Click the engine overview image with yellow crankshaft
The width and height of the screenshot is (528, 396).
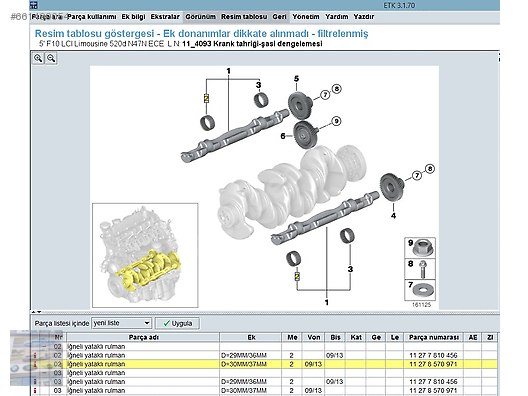pos(145,255)
